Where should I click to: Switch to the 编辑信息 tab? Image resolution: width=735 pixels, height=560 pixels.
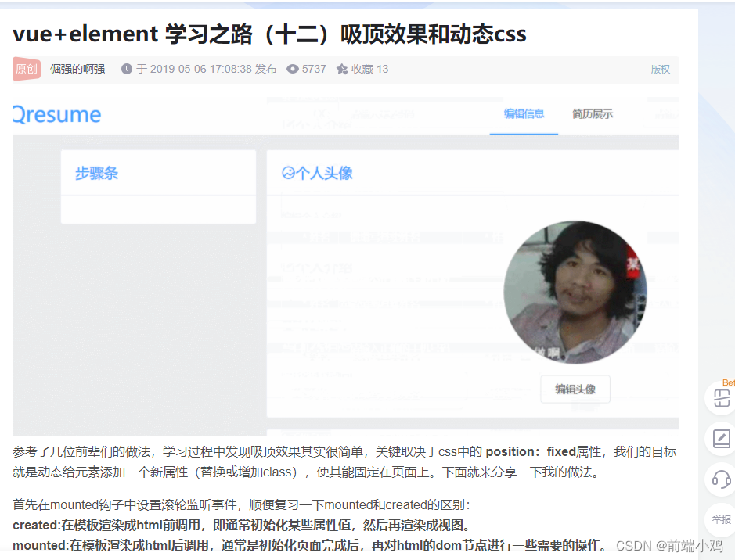click(x=524, y=113)
